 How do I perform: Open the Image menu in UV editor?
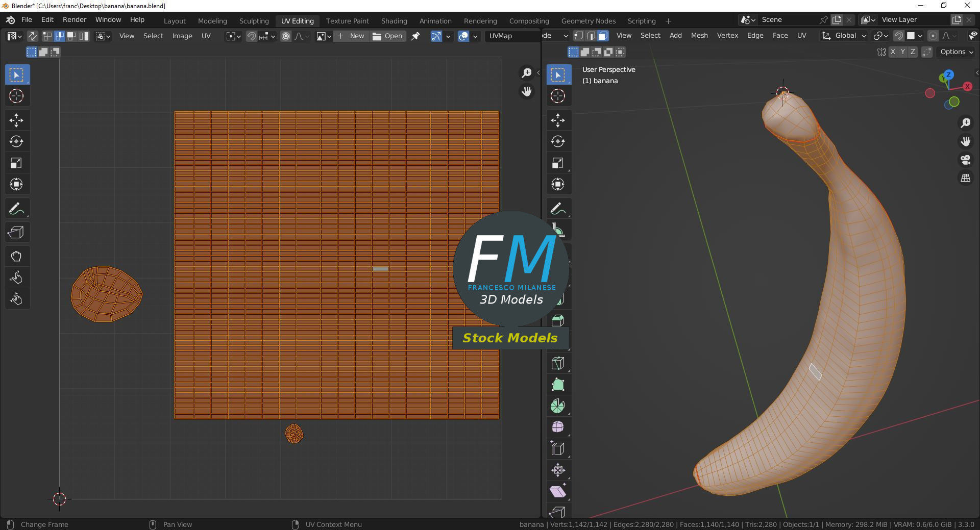182,36
